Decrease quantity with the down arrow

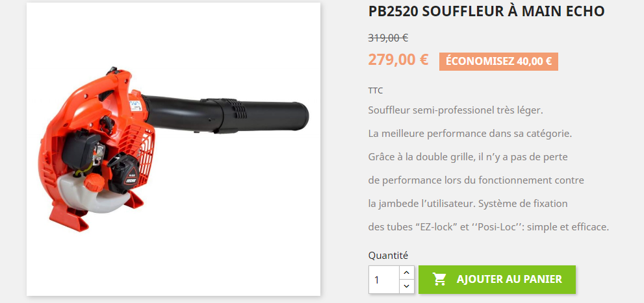click(x=406, y=286)
